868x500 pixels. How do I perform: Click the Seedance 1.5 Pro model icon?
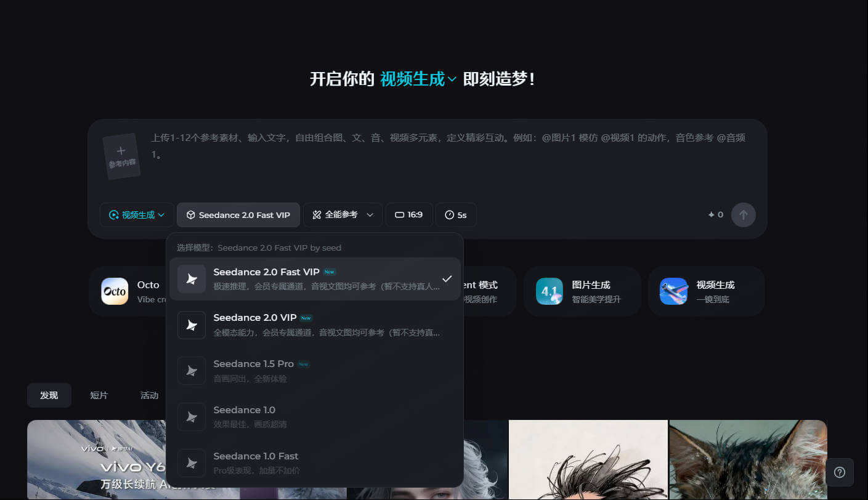point(192,371)
